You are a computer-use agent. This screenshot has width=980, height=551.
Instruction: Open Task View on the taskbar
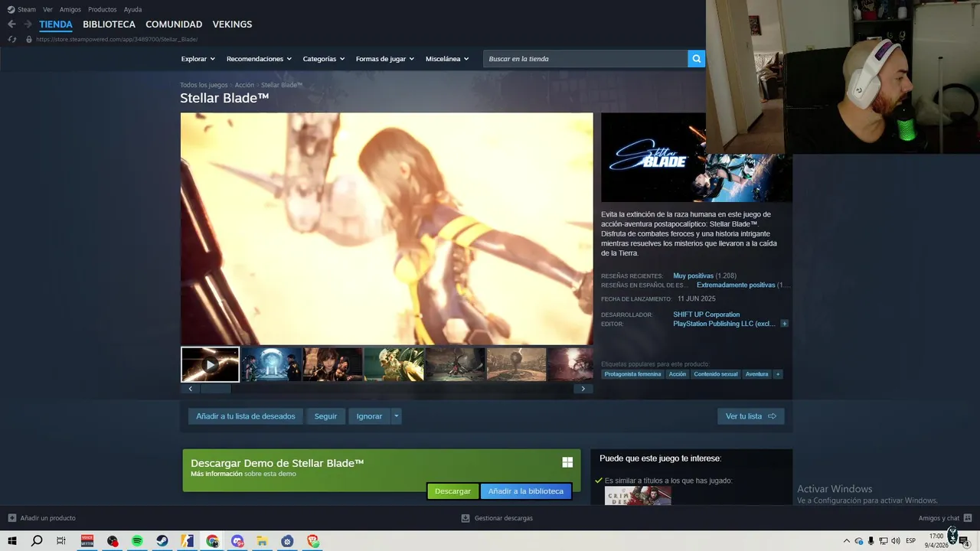[x=61, y=541]
